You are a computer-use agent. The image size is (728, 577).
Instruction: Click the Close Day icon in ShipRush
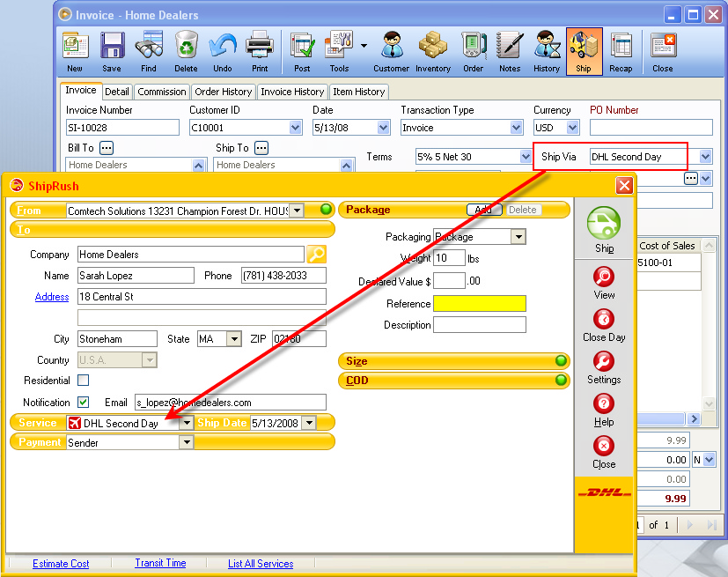click(x=604, y=319)
